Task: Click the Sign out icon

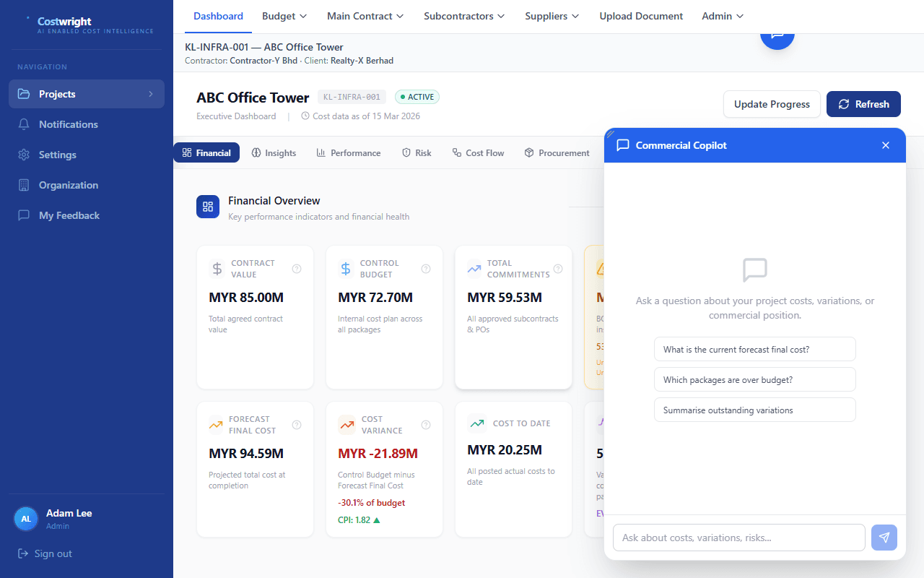Action: tap(23, 553)
